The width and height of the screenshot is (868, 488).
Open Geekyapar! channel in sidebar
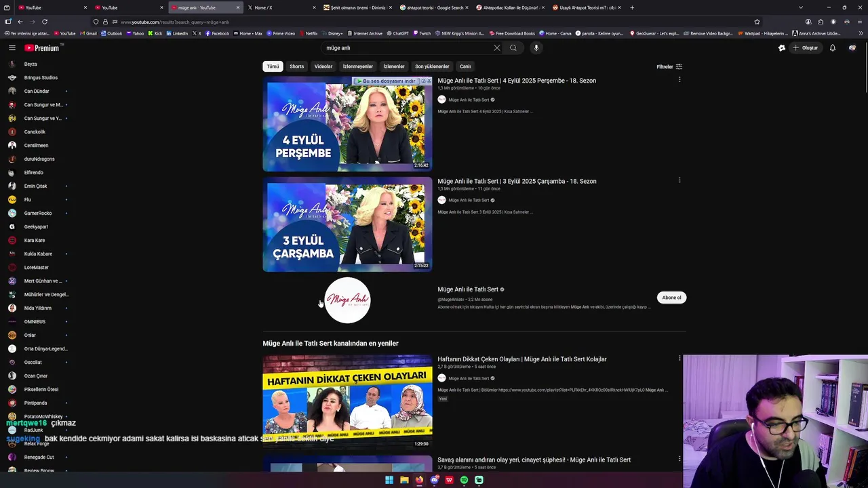tap(37, 226)
